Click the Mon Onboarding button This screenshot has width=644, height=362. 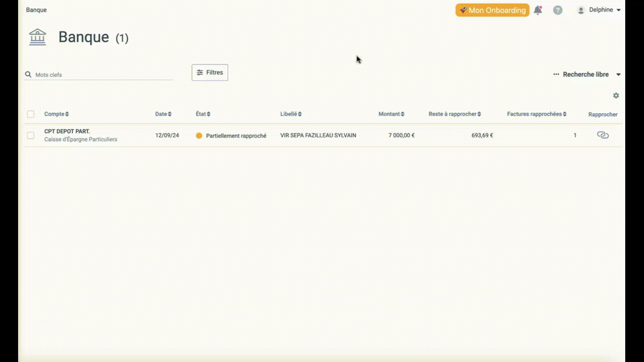(492, 10)
